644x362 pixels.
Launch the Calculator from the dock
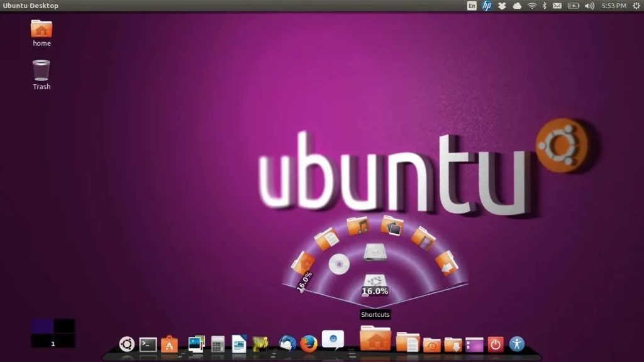pos(218,344)
